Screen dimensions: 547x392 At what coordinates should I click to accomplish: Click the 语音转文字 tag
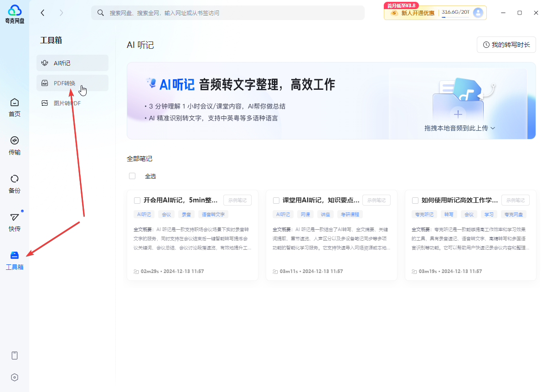213,214
